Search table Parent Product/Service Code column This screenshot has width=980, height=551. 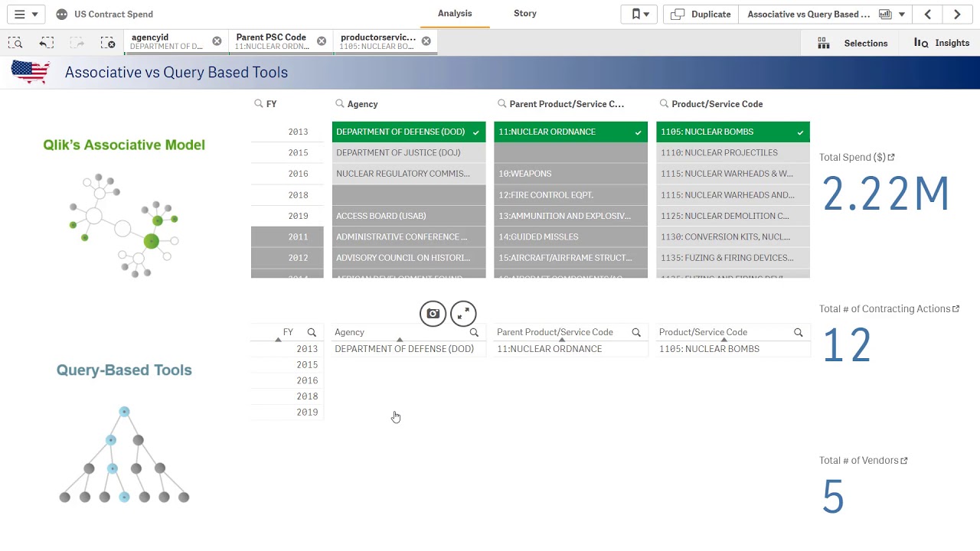click(636, 332)
